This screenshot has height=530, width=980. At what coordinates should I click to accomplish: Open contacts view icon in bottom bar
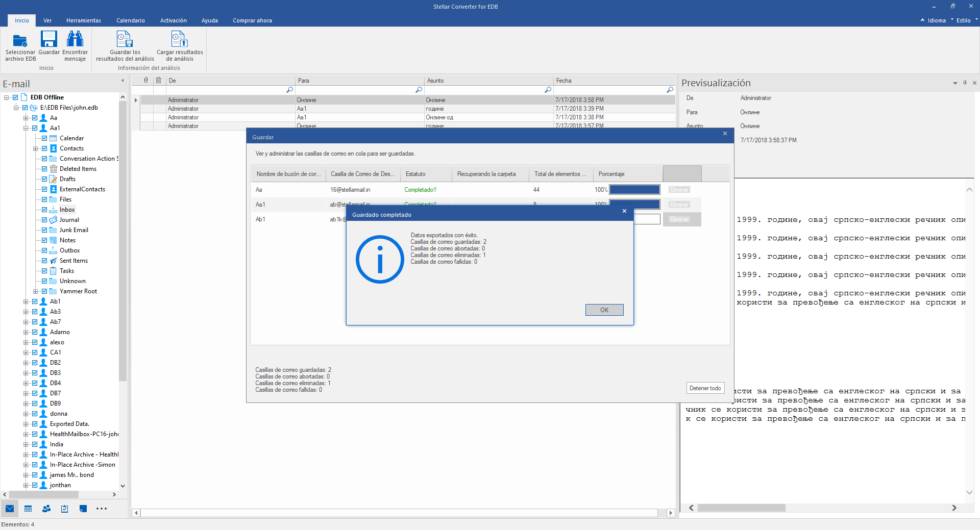click(46, 509)
